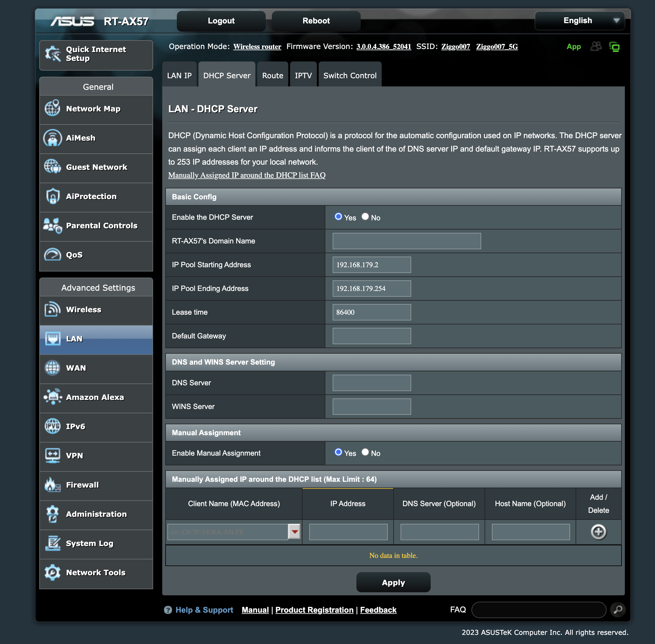
Task: Click the FAQ search magnifier icon
Action: coord(618,610)
